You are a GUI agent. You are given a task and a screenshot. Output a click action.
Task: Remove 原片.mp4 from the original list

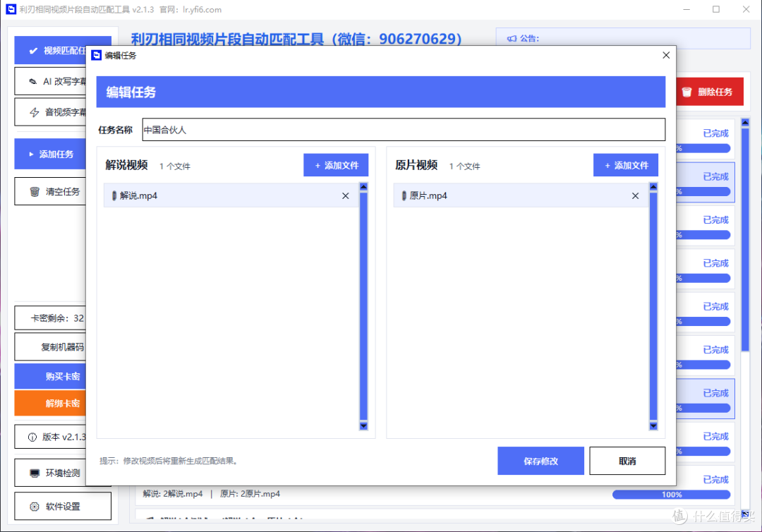pyautogui.click(x=635, y=195)
